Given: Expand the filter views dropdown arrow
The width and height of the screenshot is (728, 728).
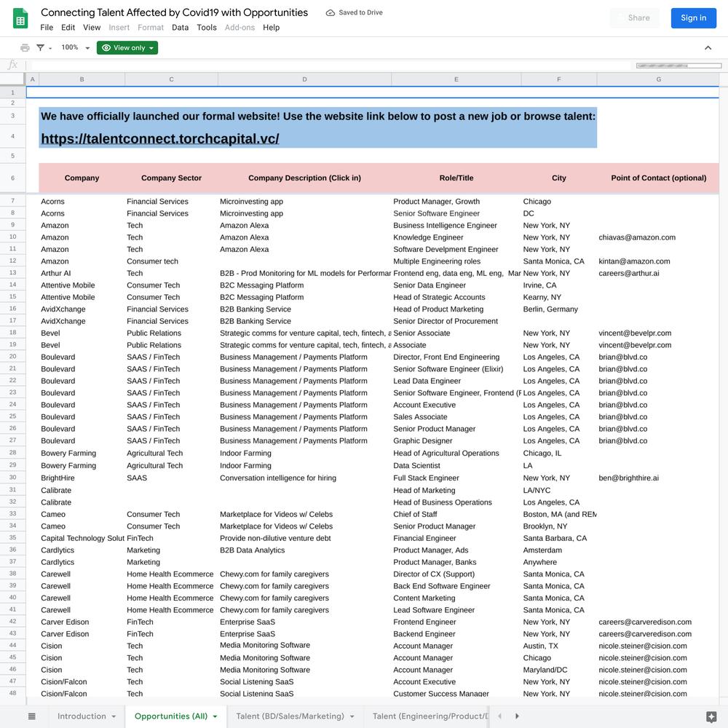Looking at the screenshot, I should click(x=50, y=48).
